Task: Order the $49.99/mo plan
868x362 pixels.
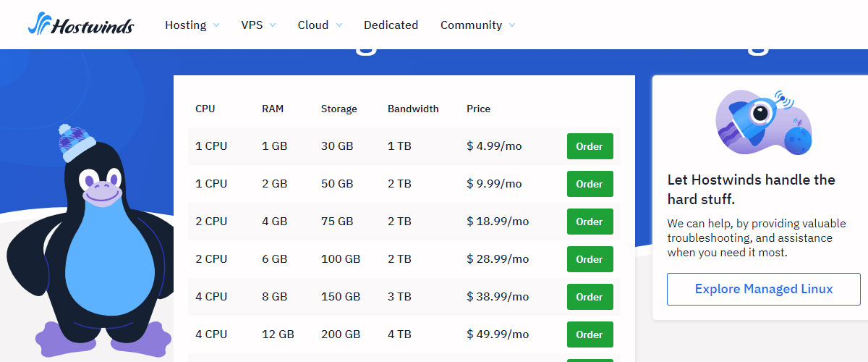Action: point(590,334)
